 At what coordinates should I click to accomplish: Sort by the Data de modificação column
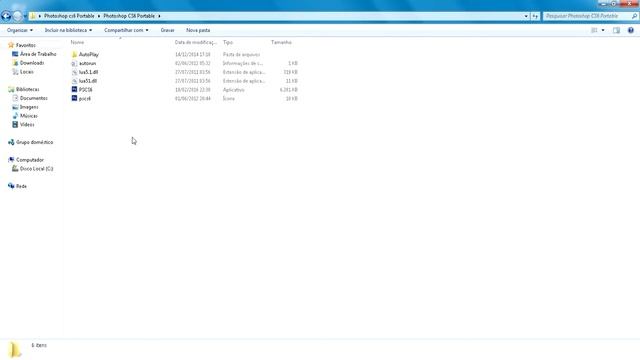(196, 42)
